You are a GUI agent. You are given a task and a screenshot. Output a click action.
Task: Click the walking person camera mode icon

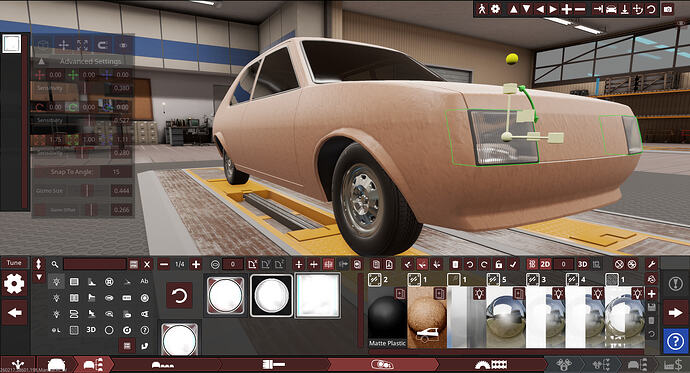pos(482,9)
